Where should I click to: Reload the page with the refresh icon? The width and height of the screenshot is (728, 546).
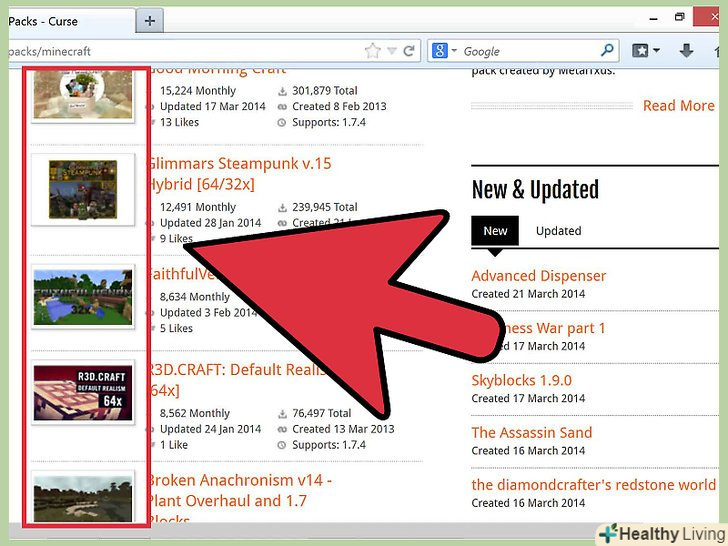pos(409,51)
